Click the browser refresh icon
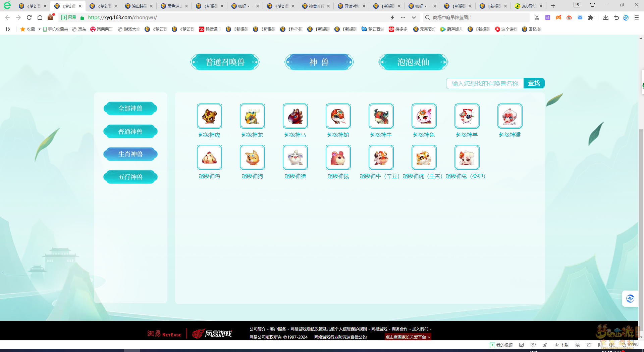644x352 pixels. point(29,17)
